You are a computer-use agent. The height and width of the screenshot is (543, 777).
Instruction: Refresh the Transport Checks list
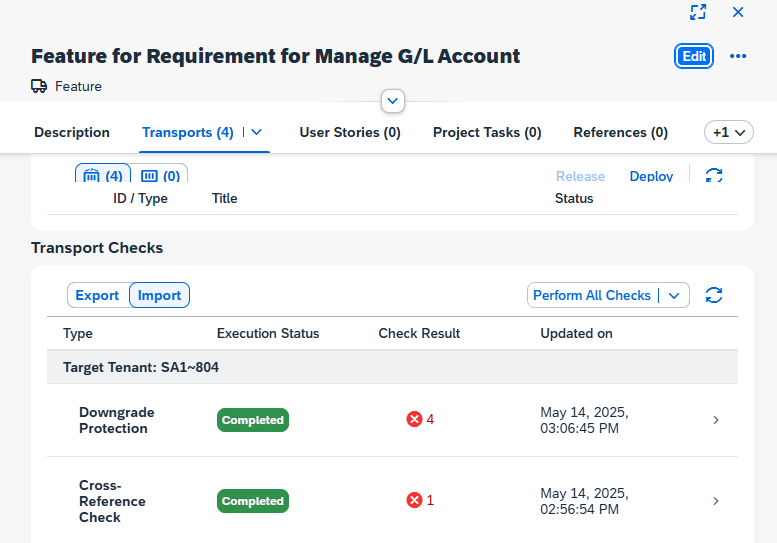[x=714, y=295]
